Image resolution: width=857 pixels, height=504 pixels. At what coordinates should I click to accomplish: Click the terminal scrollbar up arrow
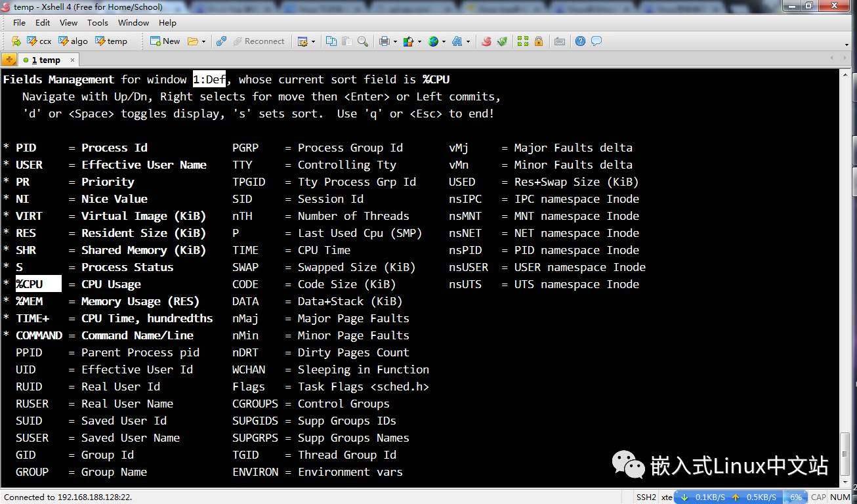click(845, 76)
